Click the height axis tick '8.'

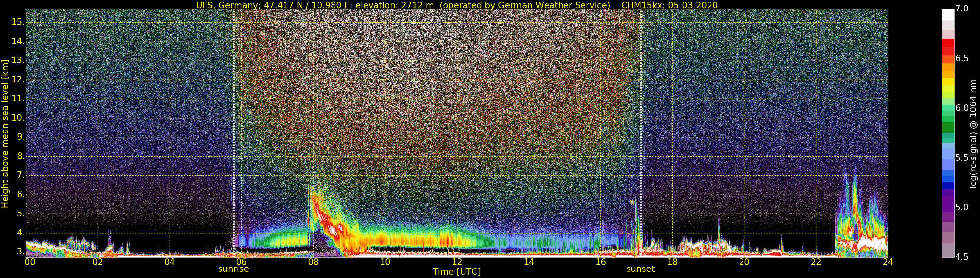pos(21,156)
